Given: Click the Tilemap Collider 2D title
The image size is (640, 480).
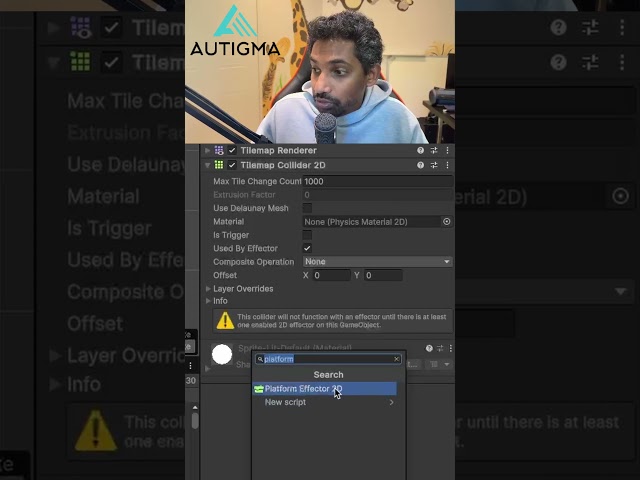Looking at the screenshot, I should point(283,165).
